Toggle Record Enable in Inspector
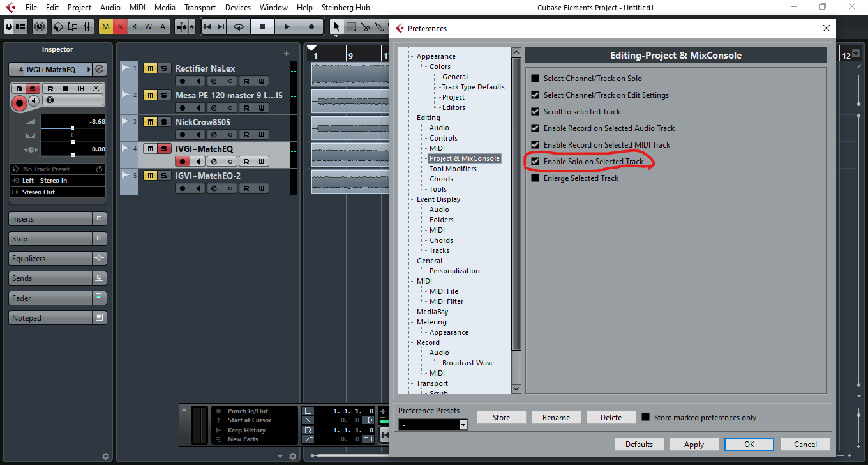The height and width of the screenshot is (465, 868). pyautogui.click(x=19, y=102)
